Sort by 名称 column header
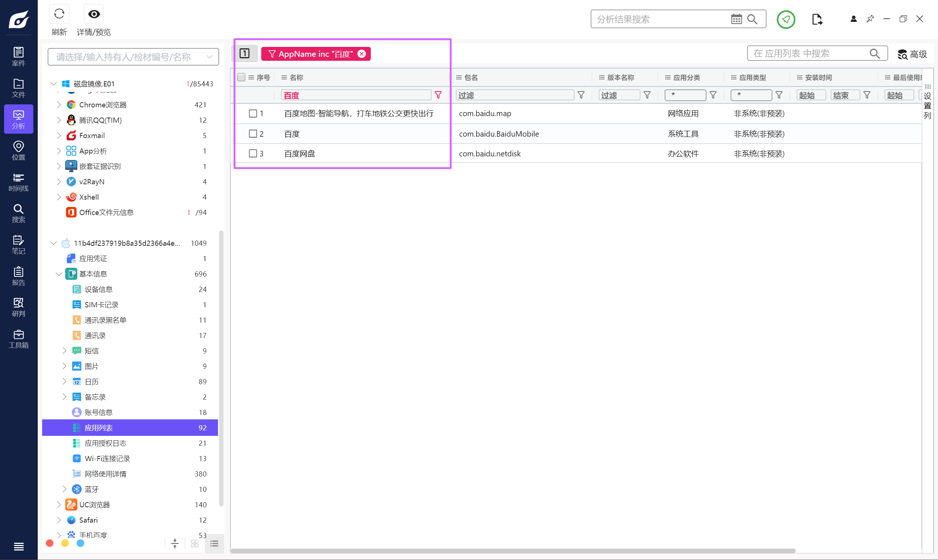Image resolution: width=938 pixels, height=560 pixels. click(x=296, y=77)
